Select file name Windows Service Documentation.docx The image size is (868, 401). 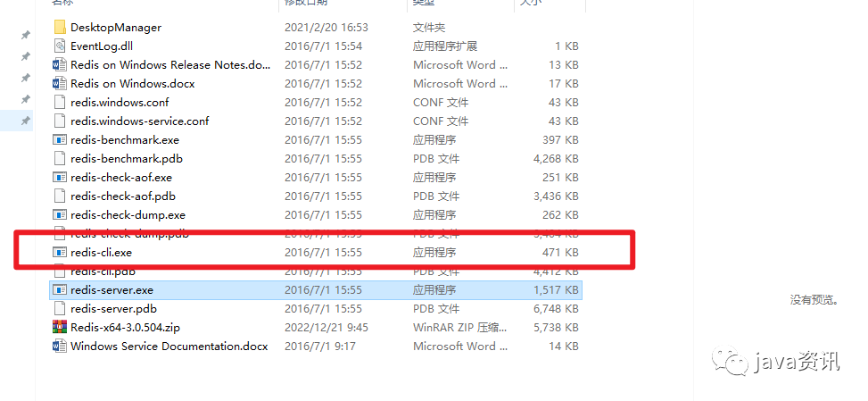(x=169, y=347)
